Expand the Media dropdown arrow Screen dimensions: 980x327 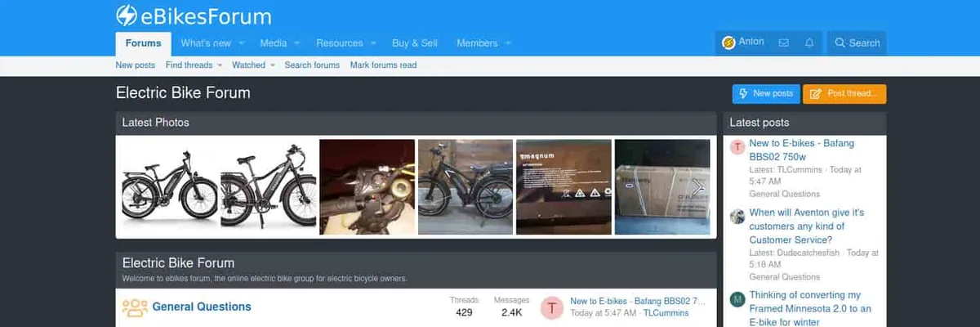pyautogui.click(x=297, y=43)
